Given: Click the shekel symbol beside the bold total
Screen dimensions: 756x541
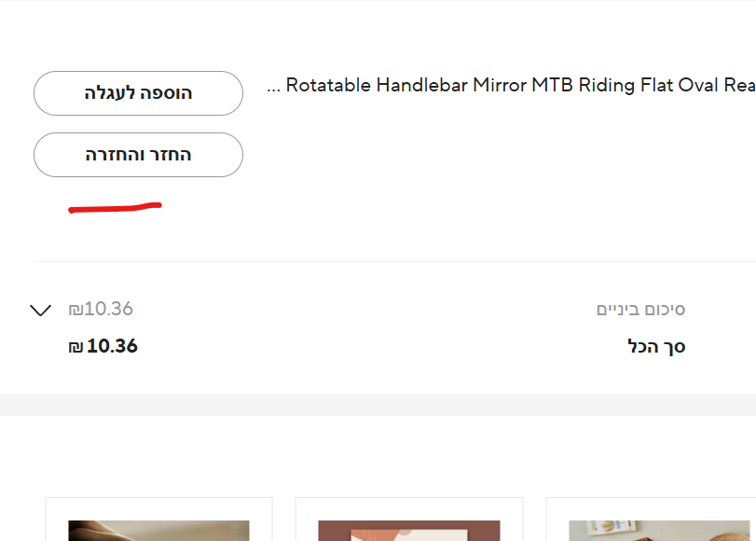Looking at the screenshot, I should click(76, 347).
